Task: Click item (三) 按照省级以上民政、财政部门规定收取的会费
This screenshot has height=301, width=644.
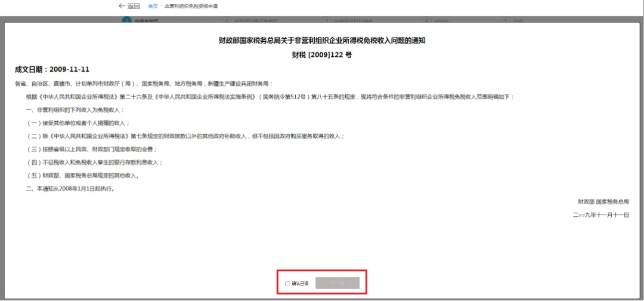Action: click(92, 149)
